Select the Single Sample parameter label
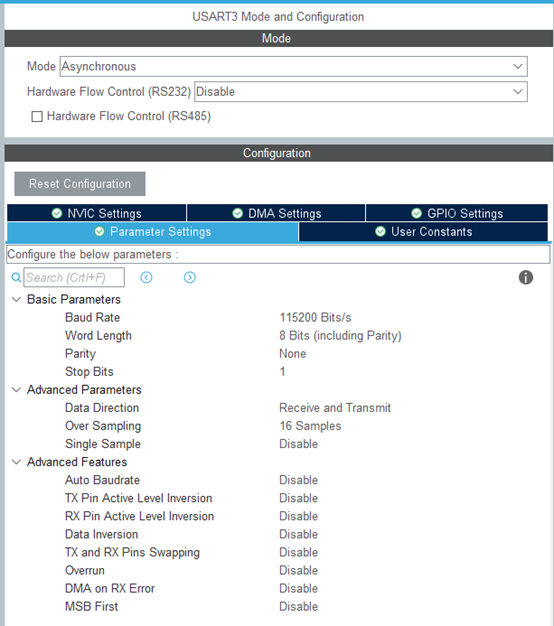 (103, 444)
